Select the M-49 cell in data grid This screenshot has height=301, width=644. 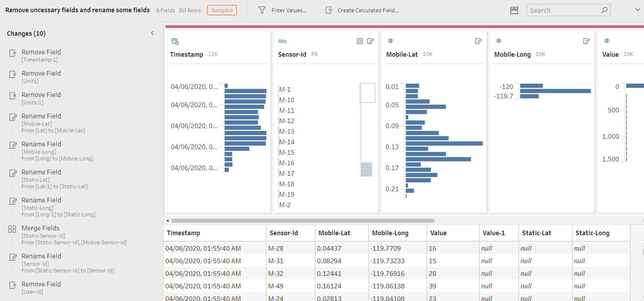point(291,286)
